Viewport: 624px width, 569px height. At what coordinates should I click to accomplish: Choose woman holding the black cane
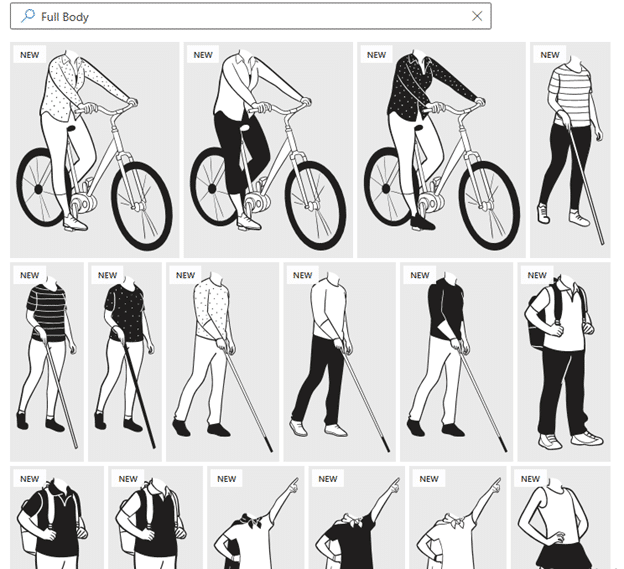point(124,362)
